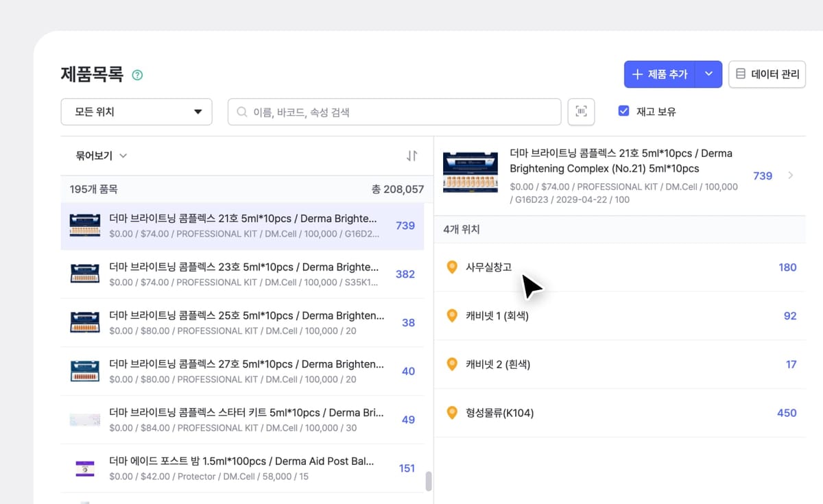Open the 모든 위치 location dropdown
The image size is (823, 504).
pos(136,112)
